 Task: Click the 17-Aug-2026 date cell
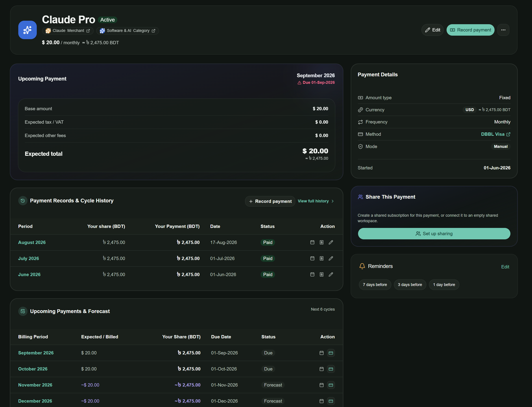pyautogui.click(x=223, y=242)
